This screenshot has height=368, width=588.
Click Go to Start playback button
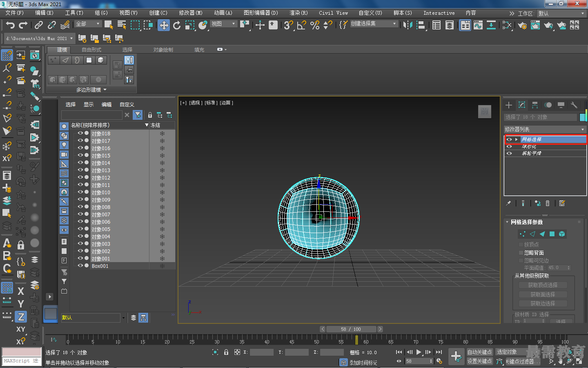399,352
